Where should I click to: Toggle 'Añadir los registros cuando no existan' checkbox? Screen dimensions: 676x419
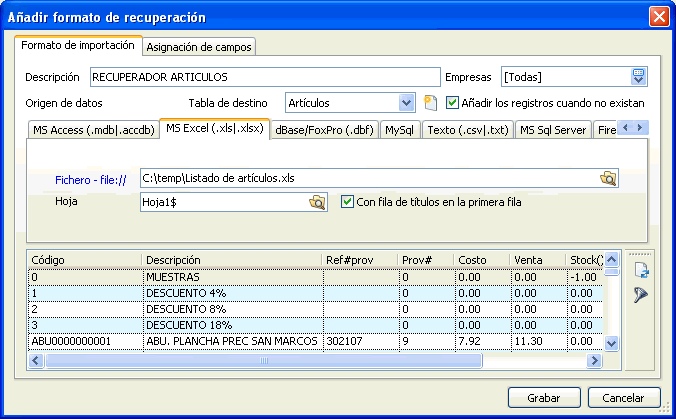point(452,103)
